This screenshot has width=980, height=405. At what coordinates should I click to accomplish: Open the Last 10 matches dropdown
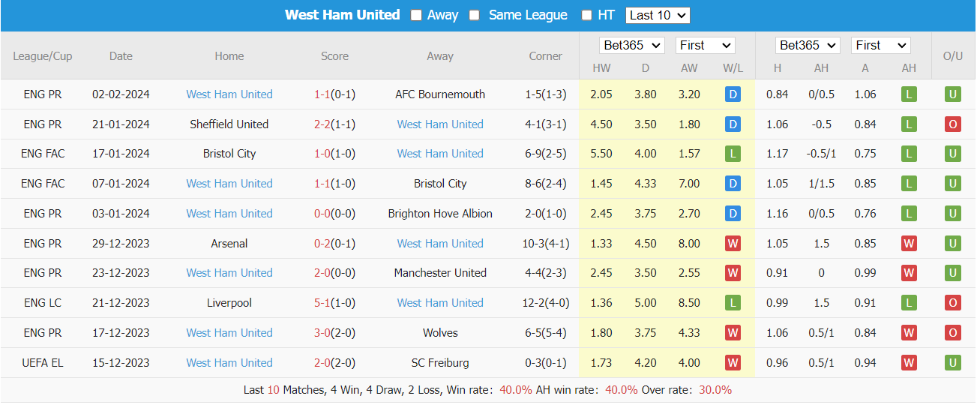(x=658, y=15)
